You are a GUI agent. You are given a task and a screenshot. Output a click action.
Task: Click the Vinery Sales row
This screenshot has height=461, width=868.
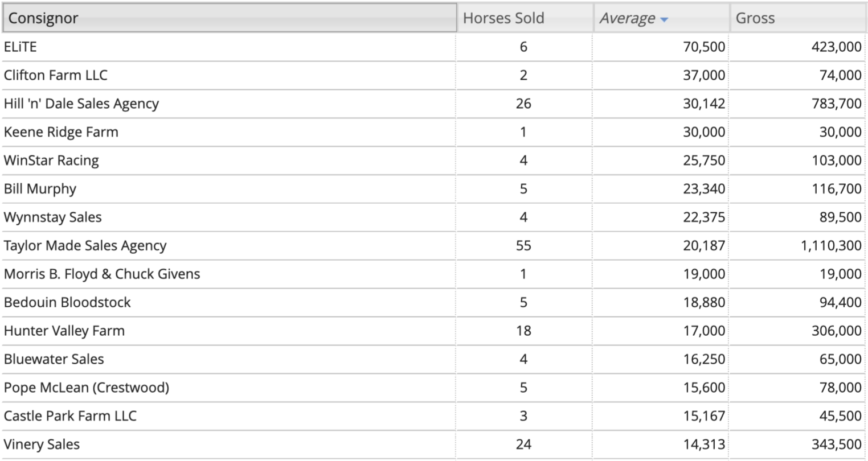click(x=434, y=445)
